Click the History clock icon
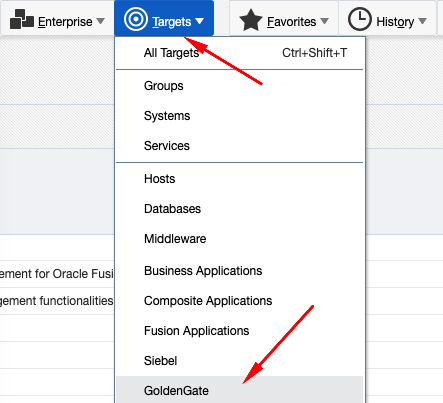Screen dimensions: 443x403 click(360, 19)
